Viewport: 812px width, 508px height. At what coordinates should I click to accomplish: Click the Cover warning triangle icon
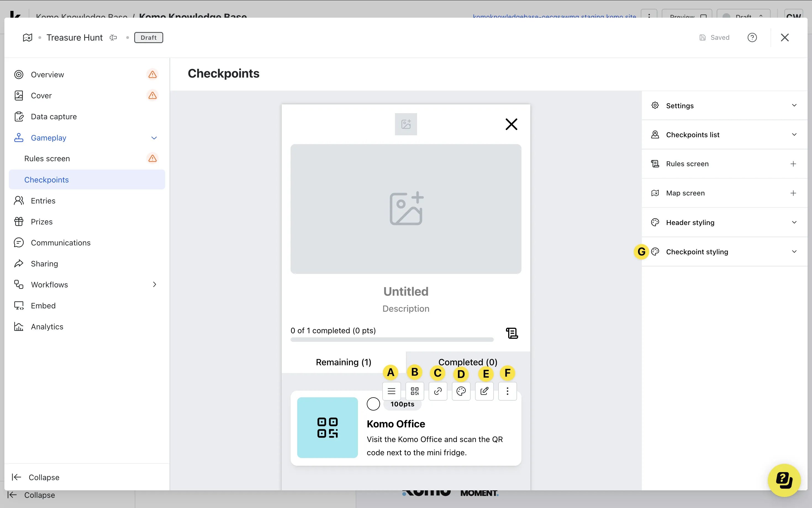152,96
